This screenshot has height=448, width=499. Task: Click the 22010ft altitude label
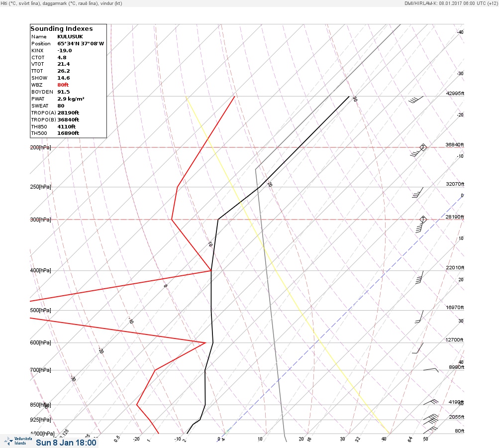pyautogui.click(x=455, y=267)
